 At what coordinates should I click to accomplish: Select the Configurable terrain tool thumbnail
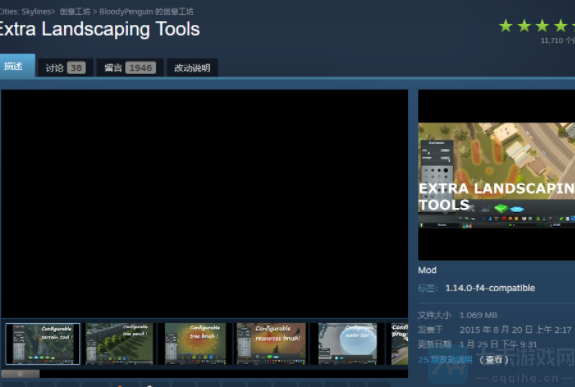[x=43, y=344]
